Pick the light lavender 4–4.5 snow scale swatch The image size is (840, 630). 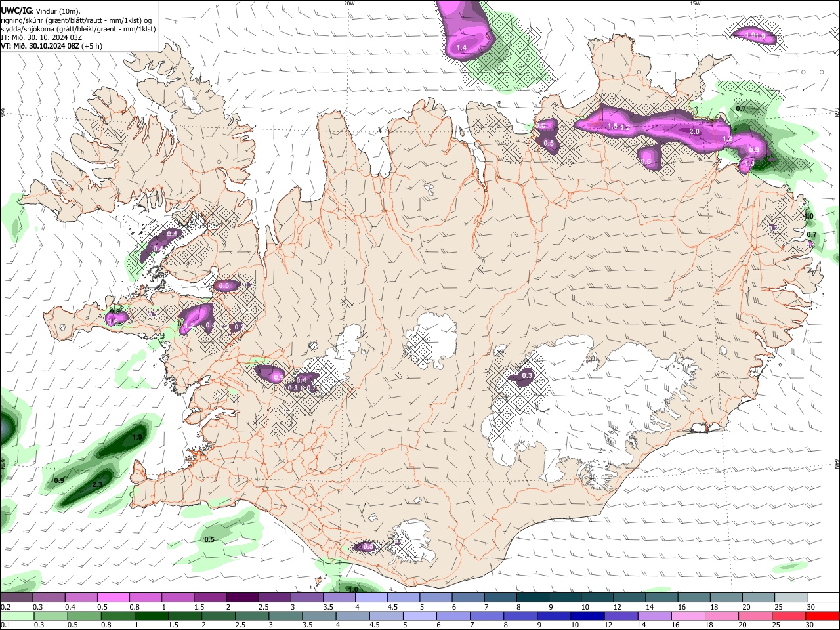371,597
